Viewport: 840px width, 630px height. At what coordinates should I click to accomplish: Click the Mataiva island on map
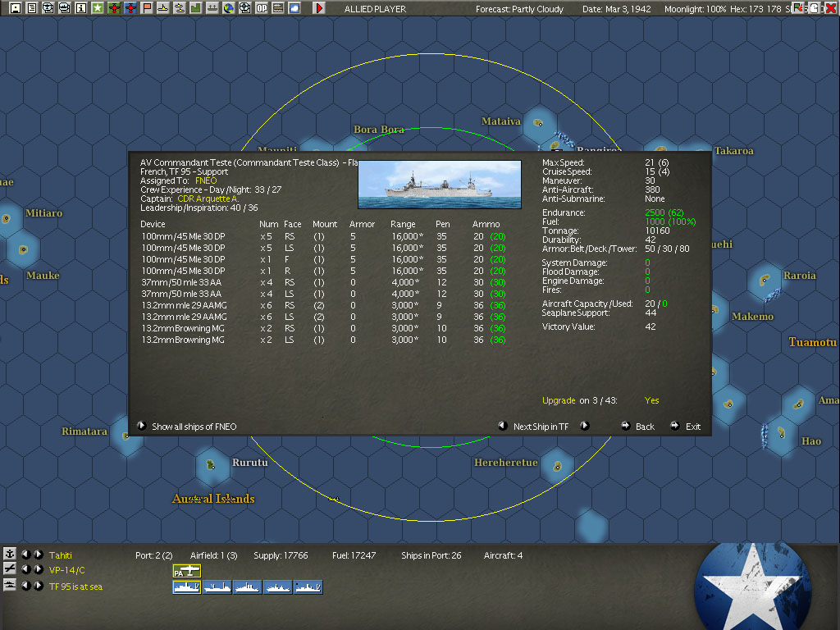[538, 123]
